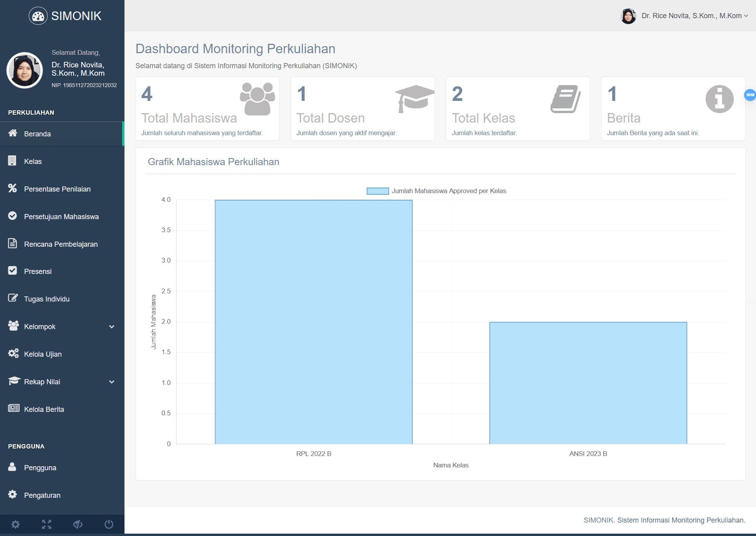Image resolution: width=756 pixels, height=536 pixels.
Task: Click the Kelola Berita newspaper icon
Action: [x=13, y=409]
